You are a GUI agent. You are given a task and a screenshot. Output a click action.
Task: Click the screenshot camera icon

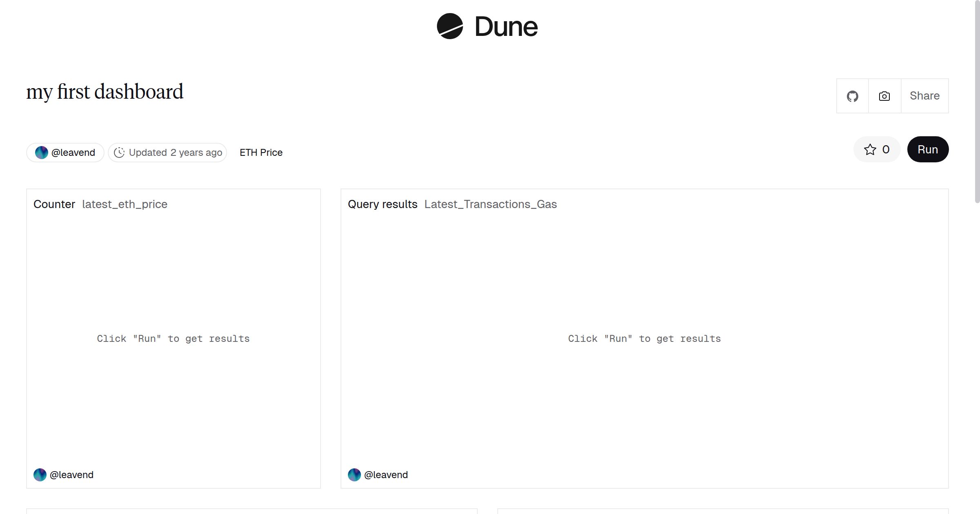(x=884, y=95)
